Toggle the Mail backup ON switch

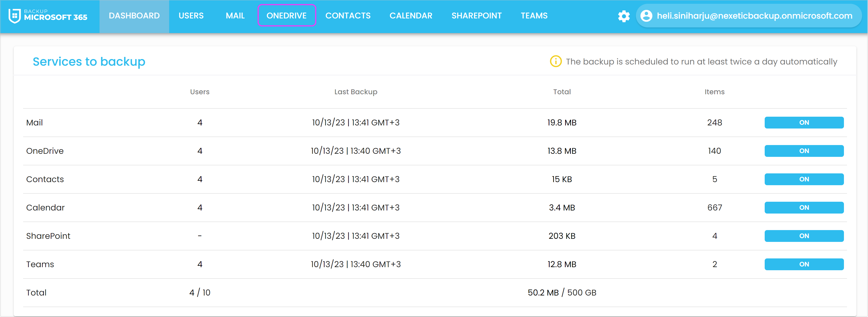click(x=804, y=123)
